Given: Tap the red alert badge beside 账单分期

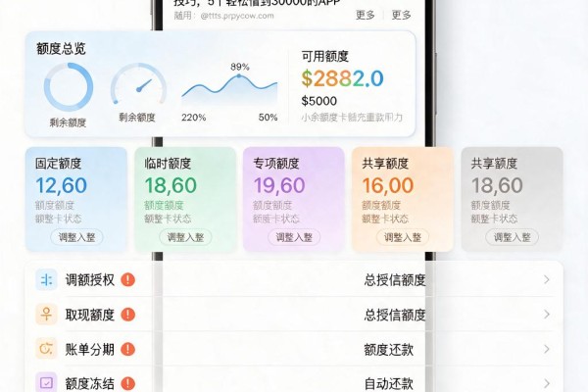Looking at the screenshot, I should click(127, 349).
